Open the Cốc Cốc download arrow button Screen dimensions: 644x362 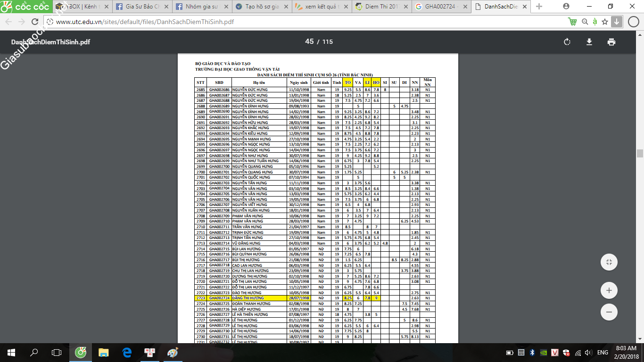617,22
